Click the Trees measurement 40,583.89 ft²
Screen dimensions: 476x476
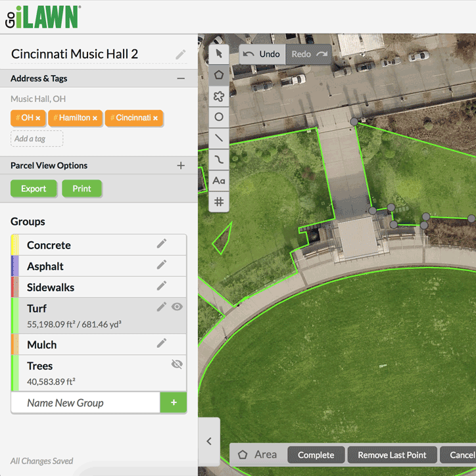[51, 381]
